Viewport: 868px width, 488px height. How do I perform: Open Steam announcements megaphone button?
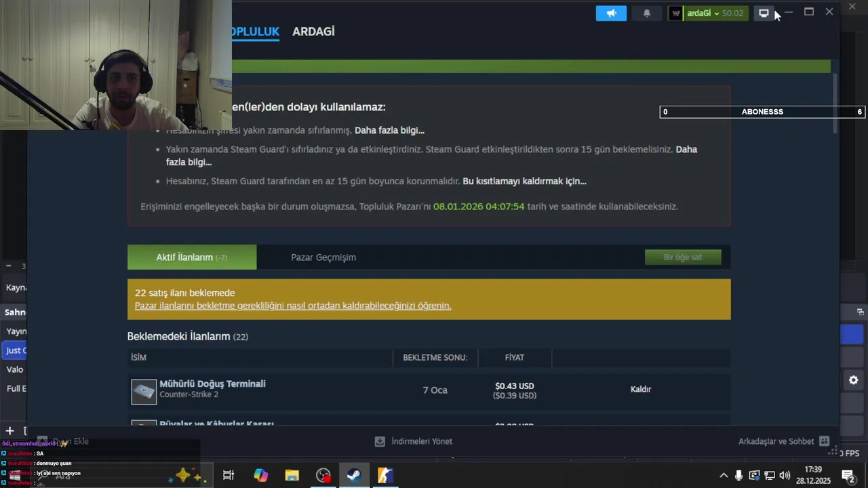pyautogui.click(x=611, y=13)
